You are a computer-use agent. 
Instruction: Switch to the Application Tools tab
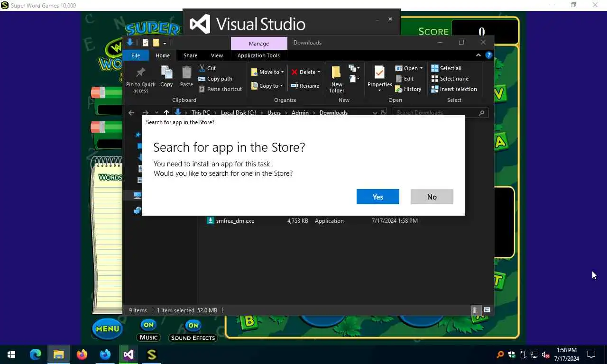258,55
